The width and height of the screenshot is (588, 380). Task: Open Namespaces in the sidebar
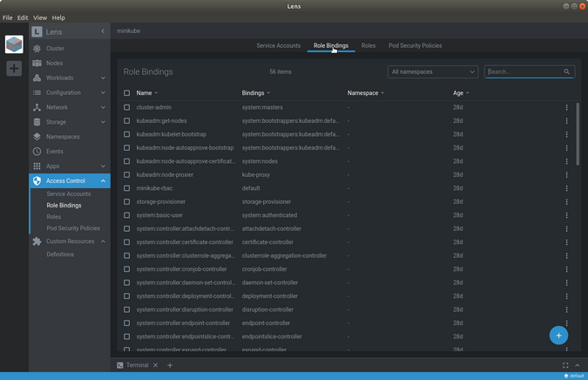pyautogui.click(x=63, y=137)
